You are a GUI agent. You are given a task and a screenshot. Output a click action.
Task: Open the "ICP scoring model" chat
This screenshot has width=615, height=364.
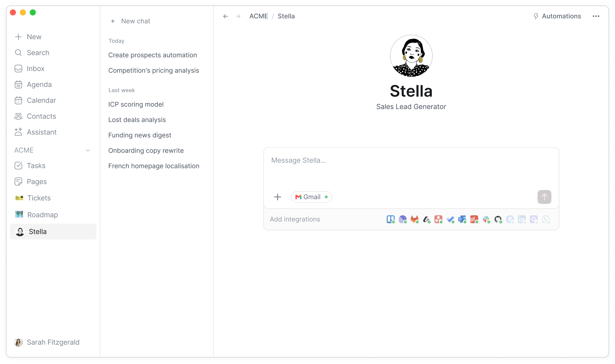(x=136, y=104)
